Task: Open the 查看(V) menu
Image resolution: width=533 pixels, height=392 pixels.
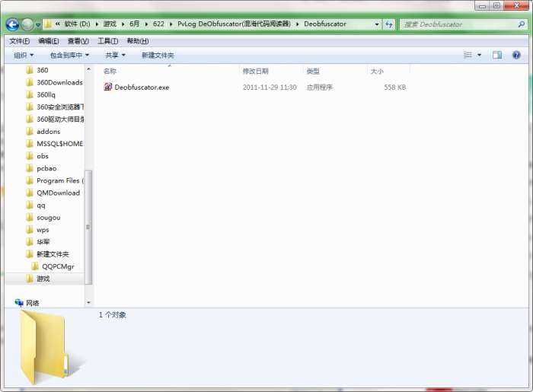Action: [x=78, y=41]
